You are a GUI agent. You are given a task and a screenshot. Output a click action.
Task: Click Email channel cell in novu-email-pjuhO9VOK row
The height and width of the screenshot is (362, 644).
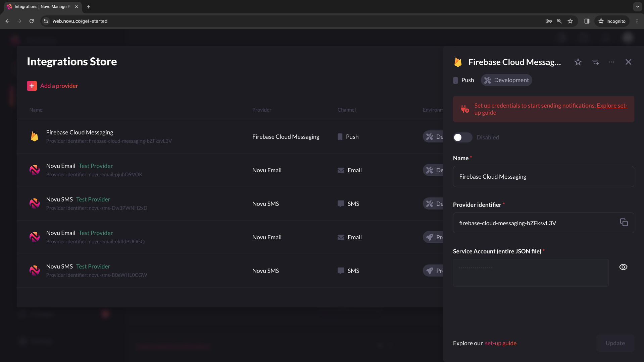pos(349,170)
